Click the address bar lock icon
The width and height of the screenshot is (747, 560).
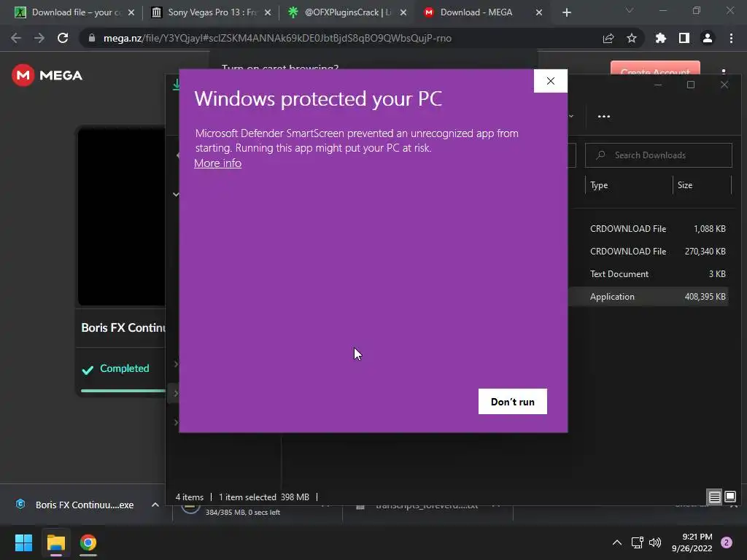(92, 38)
